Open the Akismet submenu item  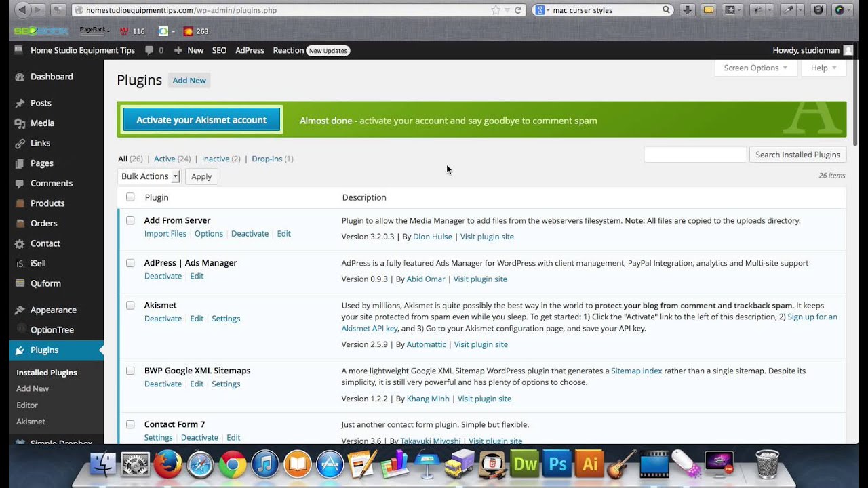click(x=31, y=422)
